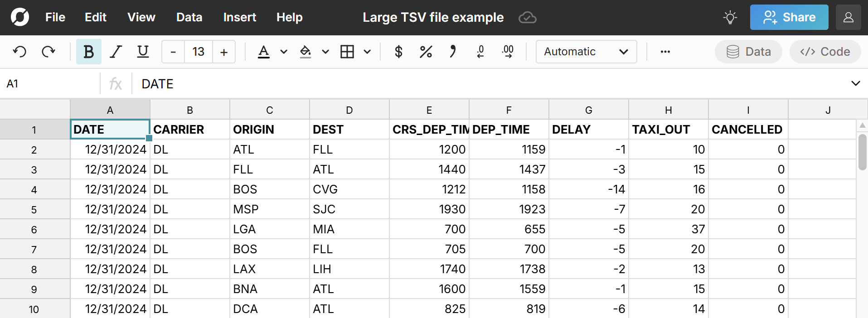Toggle italic formatting
This screenshot has height=318, width=868.
[x=116, y=52]
